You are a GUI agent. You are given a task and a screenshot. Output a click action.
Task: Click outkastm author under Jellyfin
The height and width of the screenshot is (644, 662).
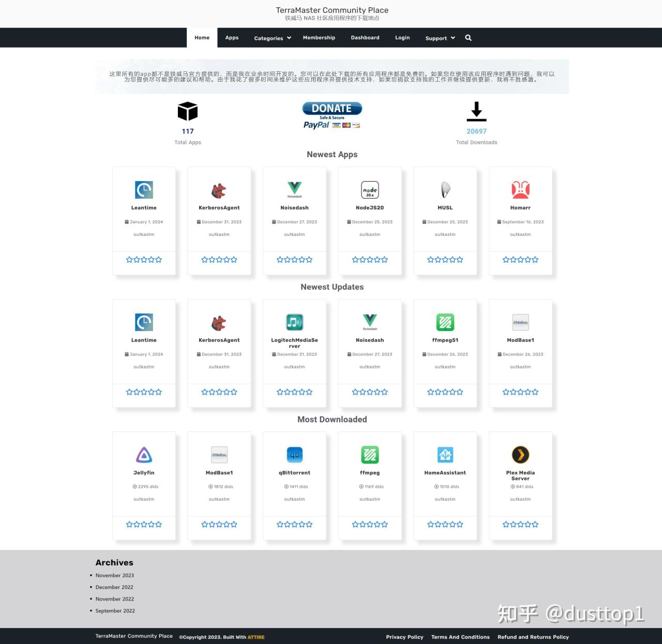[144, 499]
